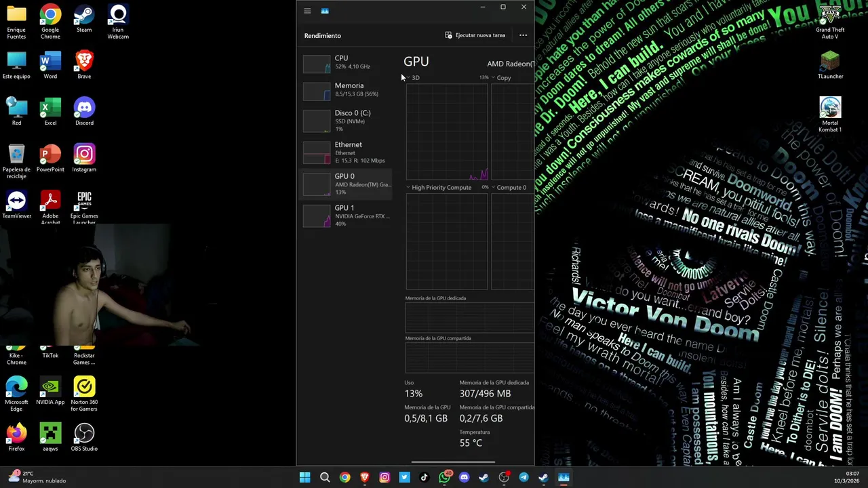868x488 pixels.
Task: Click the Rendimiento page heading
Action: (323, 36)
